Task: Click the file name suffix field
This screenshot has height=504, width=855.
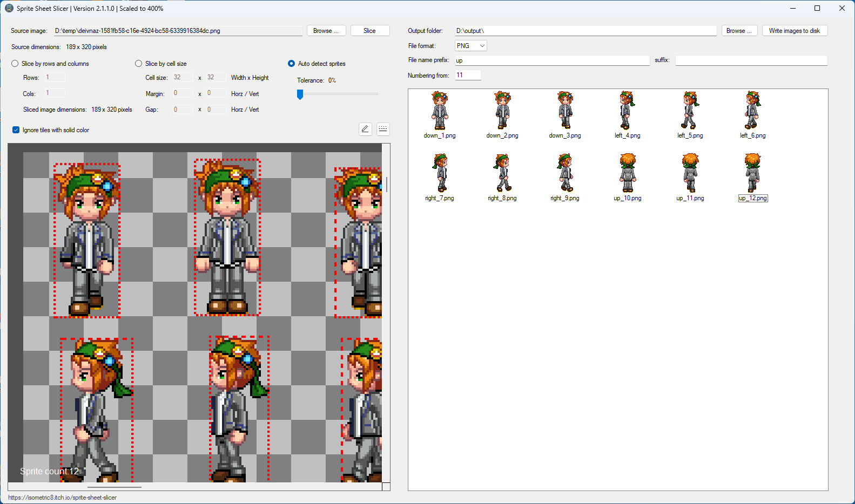Action: pos(751,60)
